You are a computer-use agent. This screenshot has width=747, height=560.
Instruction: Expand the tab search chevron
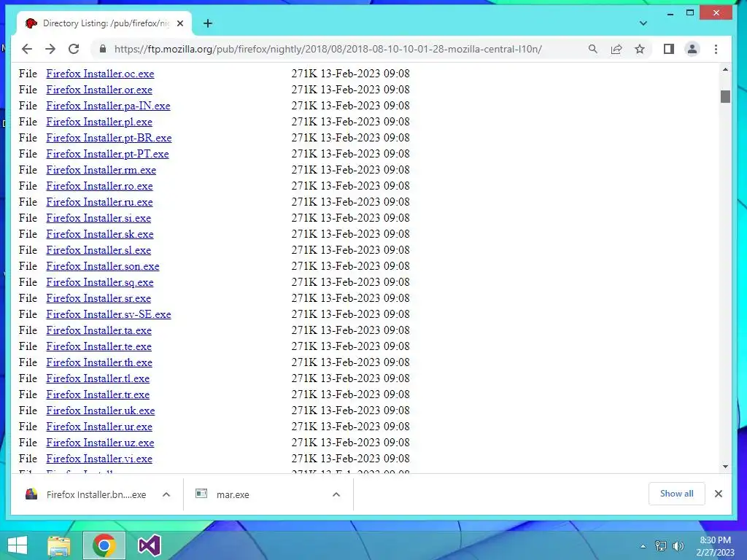point(643,23)
